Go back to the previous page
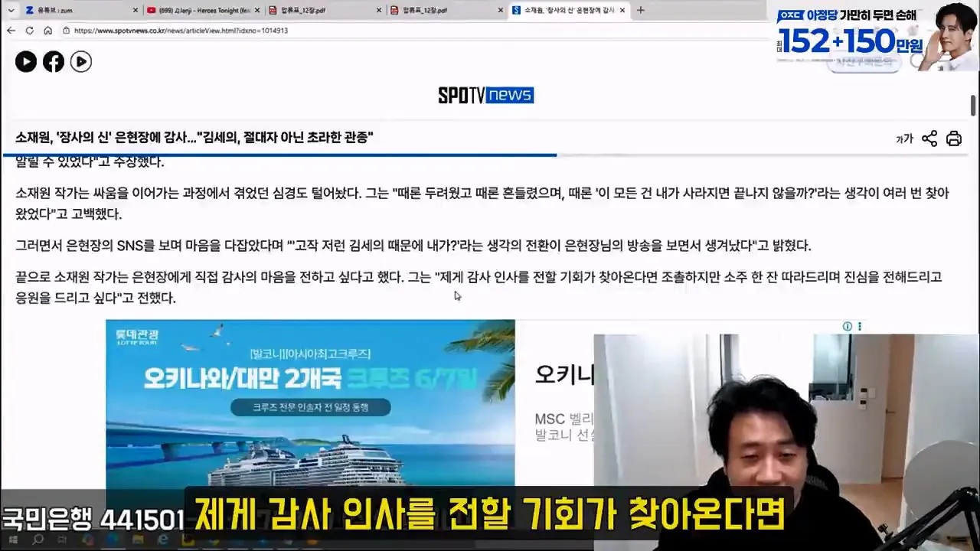Image resolution: width=980 pixels, height=551 pixels. pos(11,31)
